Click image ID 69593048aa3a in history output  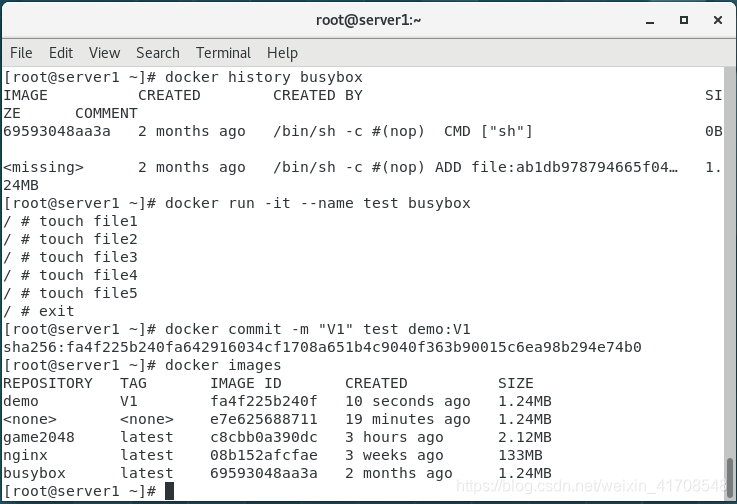coord(57,131)
